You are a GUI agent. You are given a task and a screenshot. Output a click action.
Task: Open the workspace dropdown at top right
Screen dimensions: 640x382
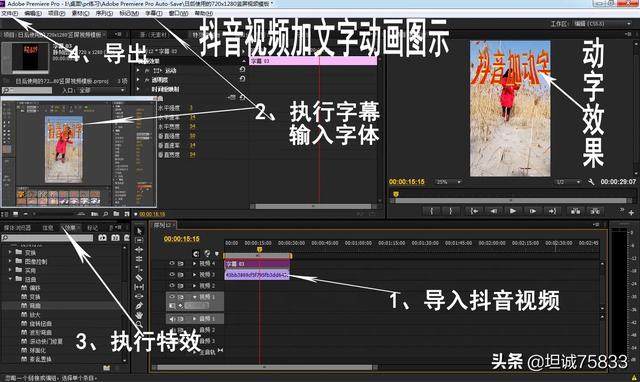pyautogui.click(x=603, y=24)
